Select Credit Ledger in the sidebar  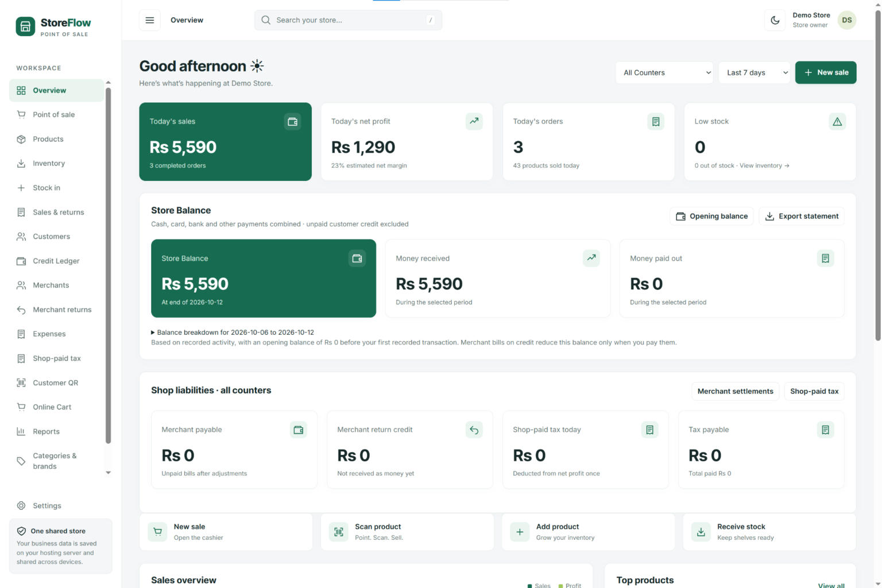56,261
